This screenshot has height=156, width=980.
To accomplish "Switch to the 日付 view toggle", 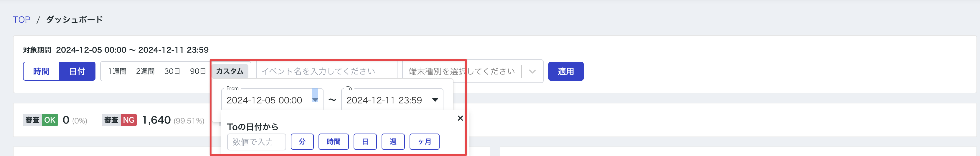I will [x=77, y=71].
